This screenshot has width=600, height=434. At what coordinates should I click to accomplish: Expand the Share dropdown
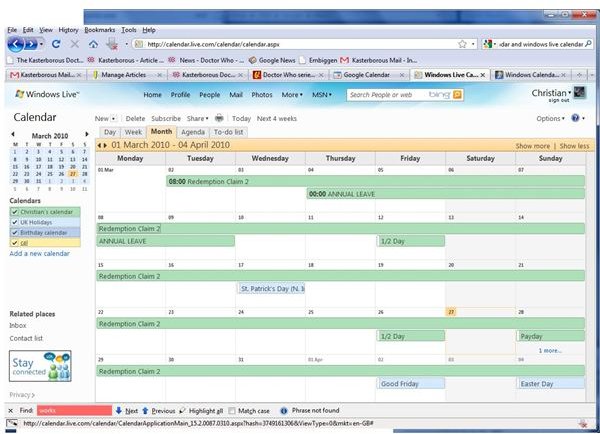pyautogui.click(x=197, y=119)
